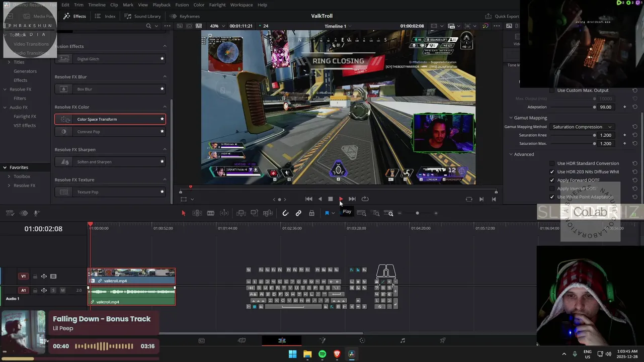
Task: Select the arrow Selection mode tool
Action: (x=183, y=213)
